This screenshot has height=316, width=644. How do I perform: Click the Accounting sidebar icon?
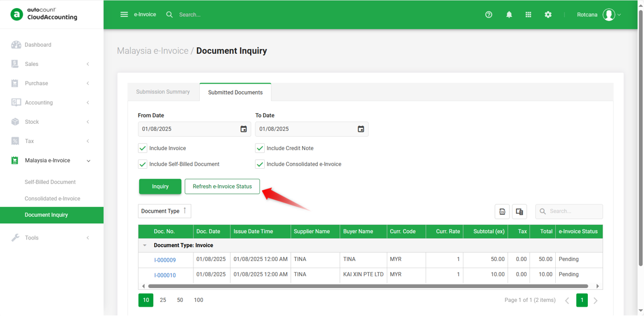[16, 103]
